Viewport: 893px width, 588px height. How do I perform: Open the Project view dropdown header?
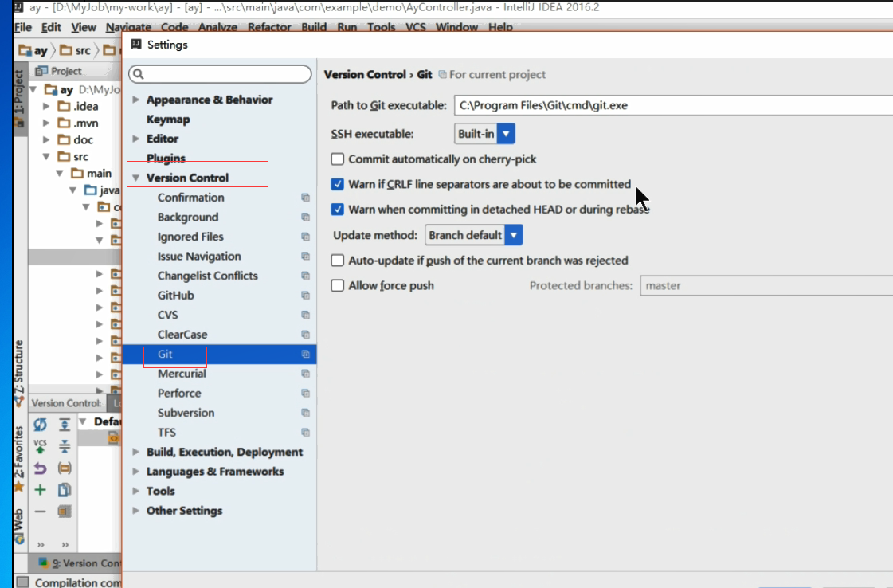point(67,71)
